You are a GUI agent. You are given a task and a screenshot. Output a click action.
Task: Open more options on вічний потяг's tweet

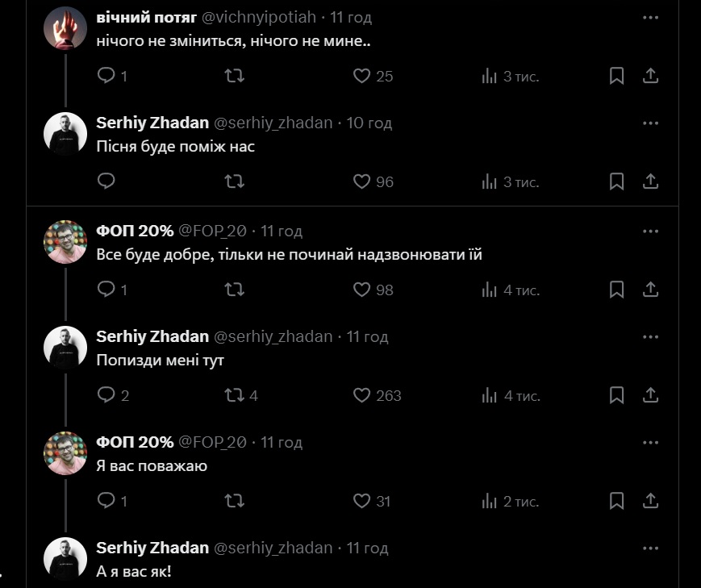pyautogui.click(x=651, y=17)
